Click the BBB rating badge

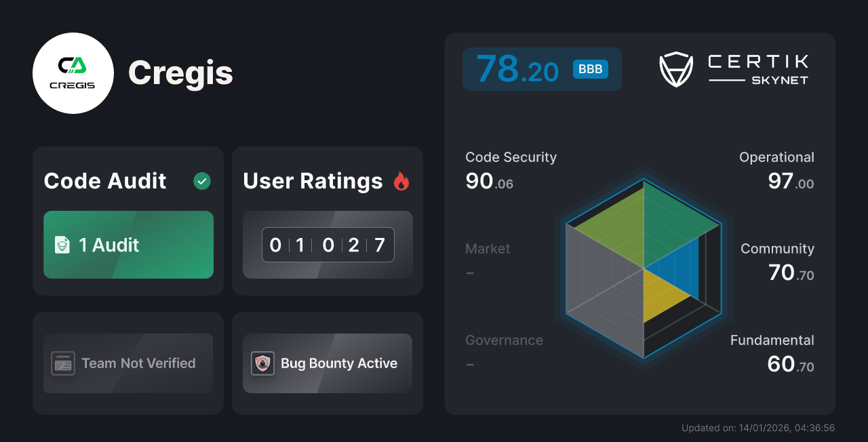point(589,68)
